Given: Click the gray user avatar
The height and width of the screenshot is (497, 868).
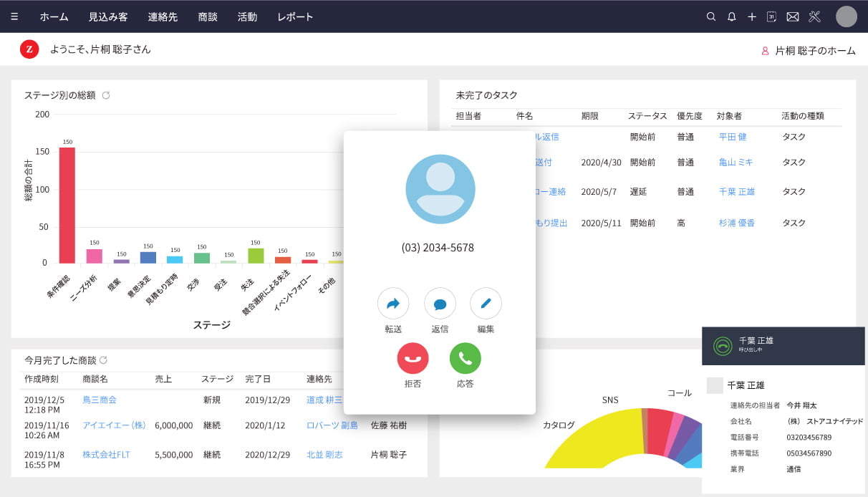Looking at the screenshot, I should [x=847, y=16].
